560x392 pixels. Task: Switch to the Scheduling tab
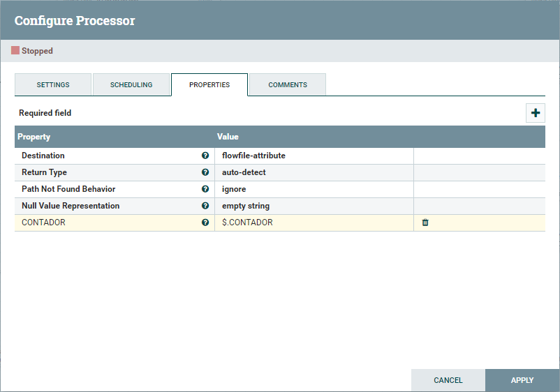[x=131, y=84]
